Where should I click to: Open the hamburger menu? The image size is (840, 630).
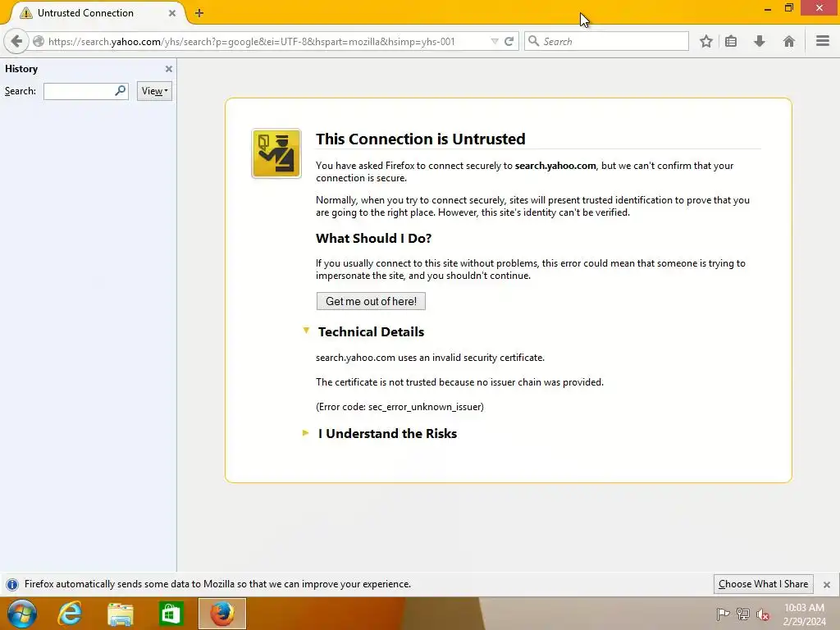(x=823, y=41)
